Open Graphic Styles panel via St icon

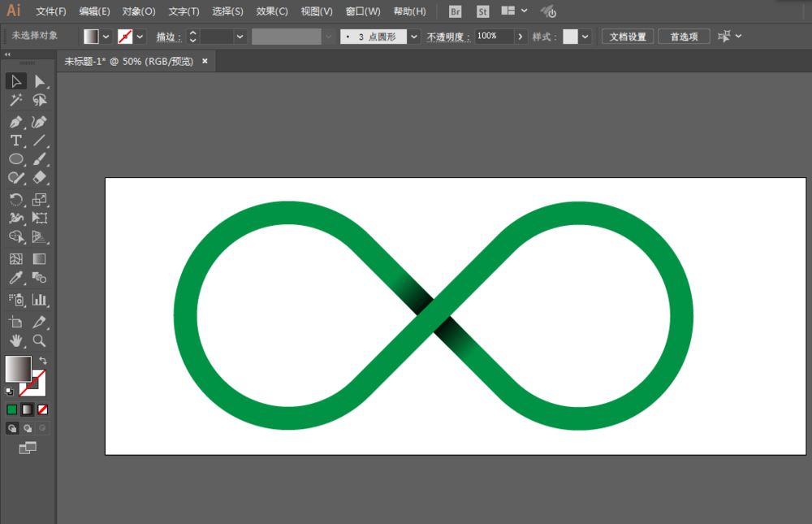482,11
